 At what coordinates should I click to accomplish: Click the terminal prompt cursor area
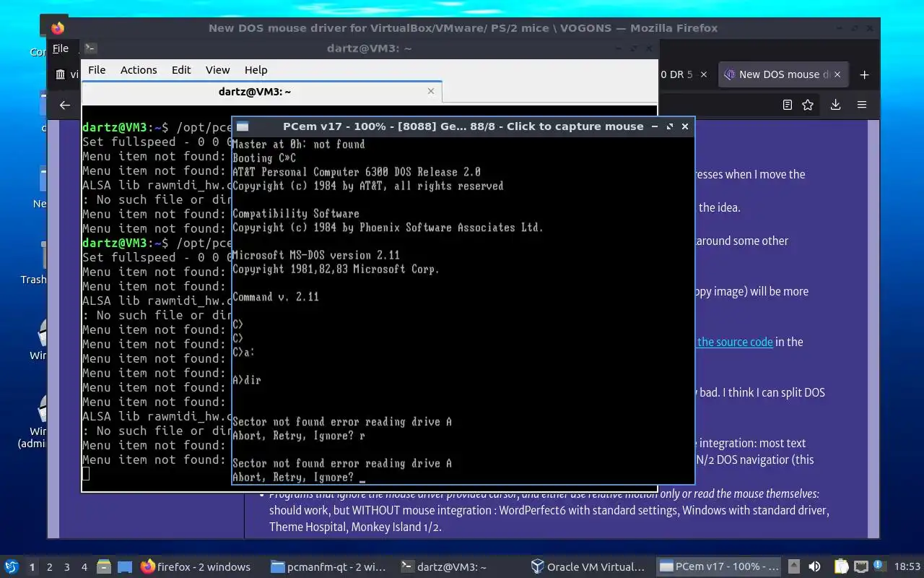pyautogui.click(x=86, y=473)
